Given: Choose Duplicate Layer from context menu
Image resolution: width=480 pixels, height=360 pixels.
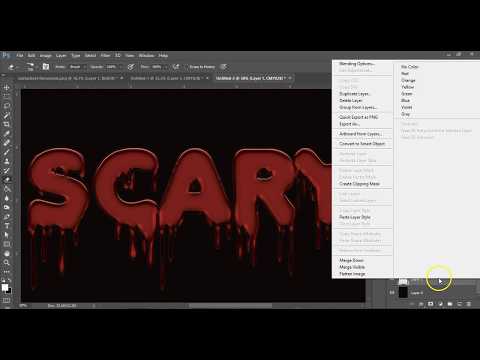Looking at the screenshot, I should 355,94.
